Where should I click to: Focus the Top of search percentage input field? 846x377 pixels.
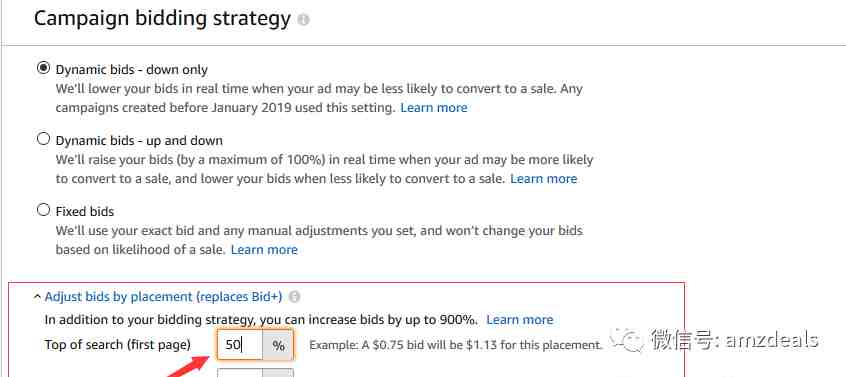[x=240, y=345]
